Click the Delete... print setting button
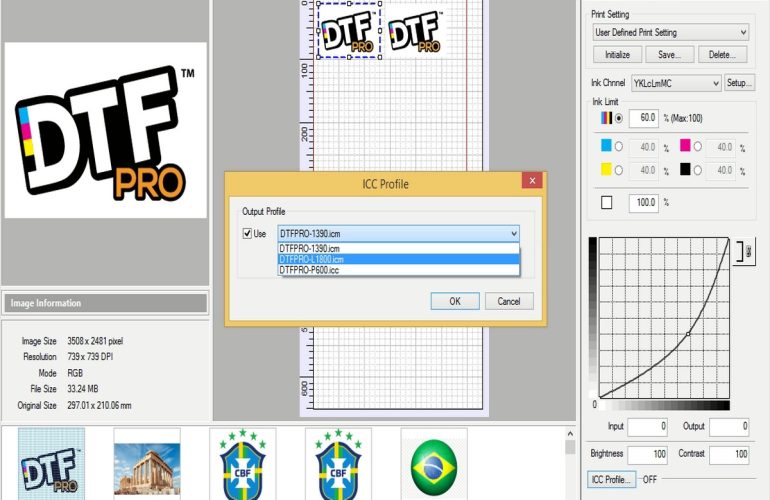The width and height of the screenshot is (770, 500). pos(722,55)
